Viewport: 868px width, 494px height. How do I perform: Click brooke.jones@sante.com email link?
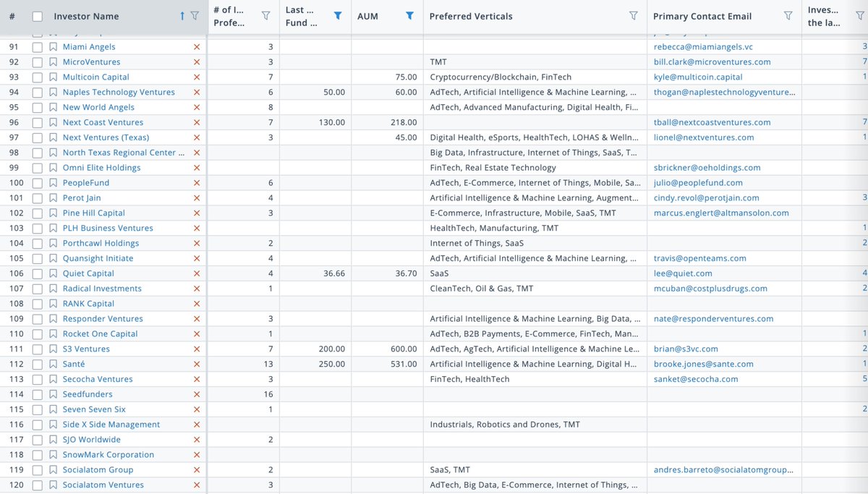click(704, 365)
